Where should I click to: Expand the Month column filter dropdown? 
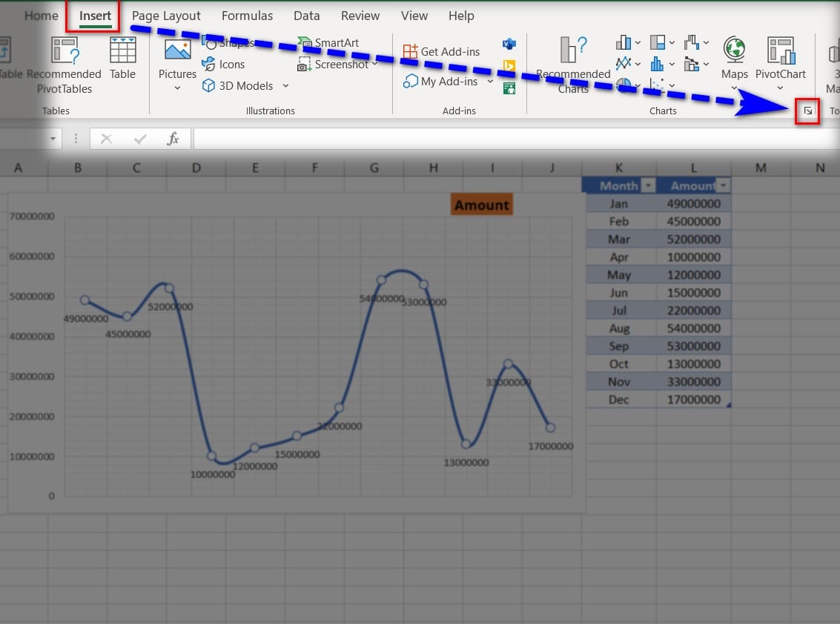click(649, 186)
